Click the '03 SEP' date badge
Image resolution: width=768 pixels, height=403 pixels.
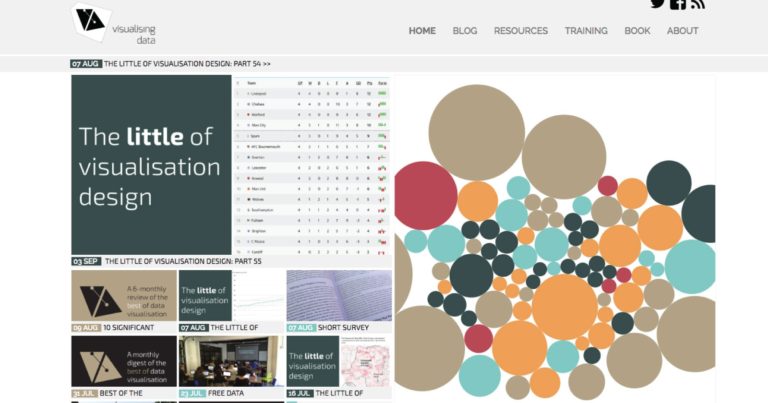tap(86, 261)
